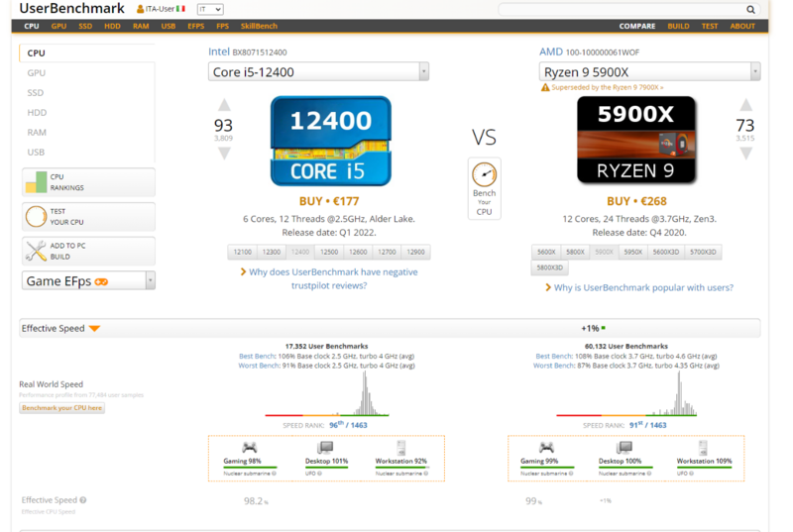This screenshot has width=793, height=532.
Task: Open the SSD tab in top navigation
Action: 85,27
